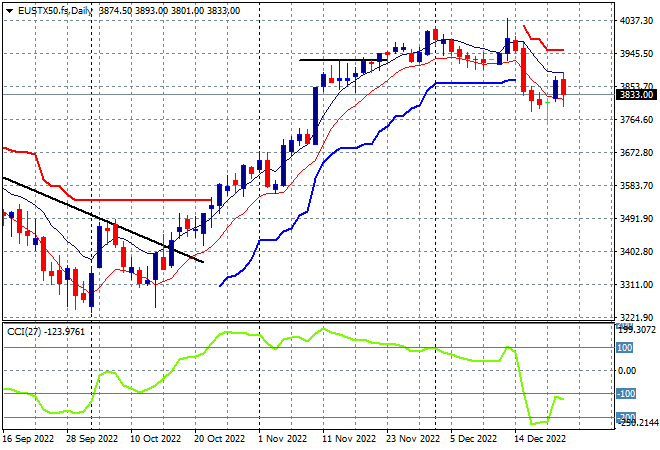Select the -100 level marker on CCI
The width and height of the screenshot is (660, 450).
point(626,394)
